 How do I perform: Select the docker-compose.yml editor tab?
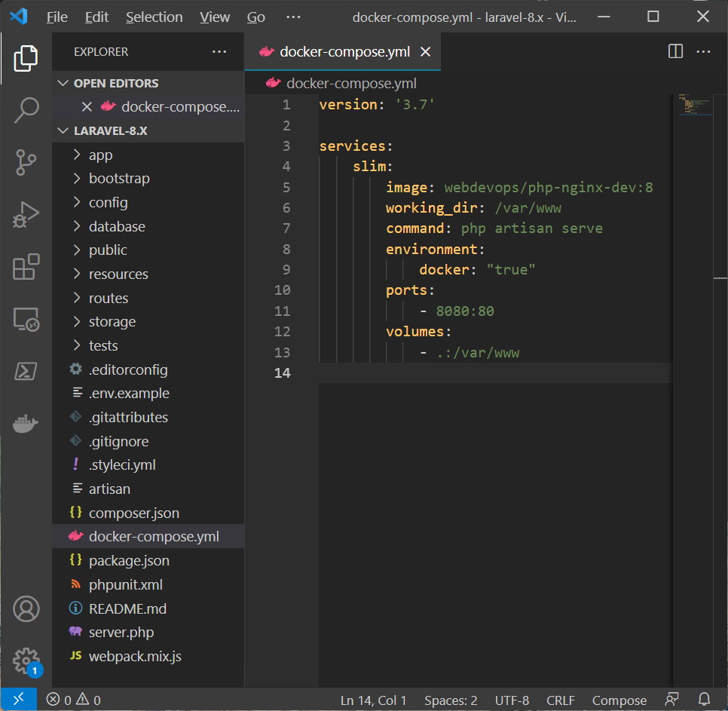coord(343,51)
